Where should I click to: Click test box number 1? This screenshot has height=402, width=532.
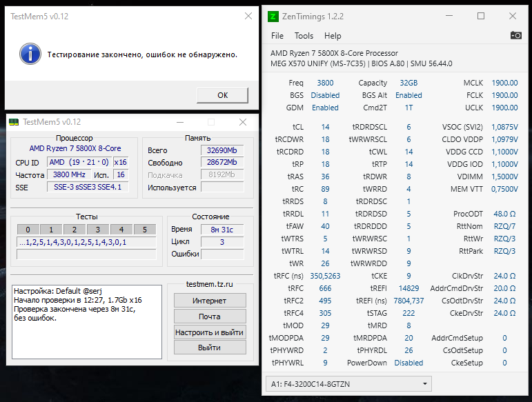pyautogui.click(x=51, y=230)
